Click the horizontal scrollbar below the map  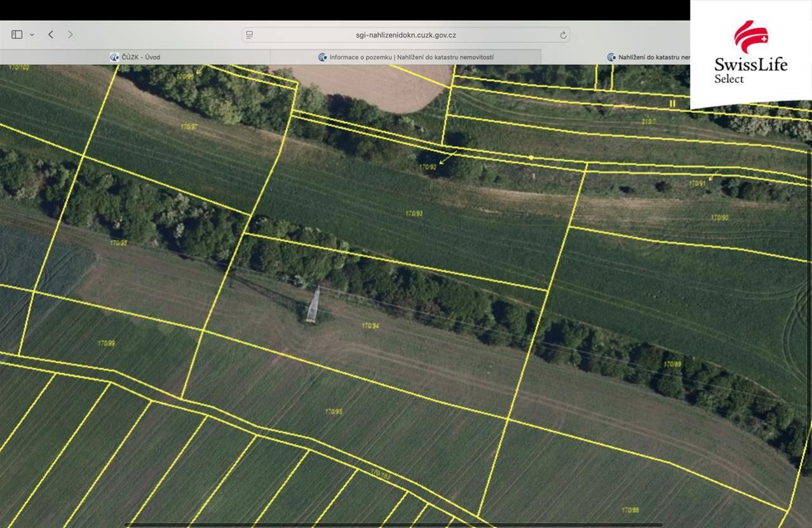point(394,525)
